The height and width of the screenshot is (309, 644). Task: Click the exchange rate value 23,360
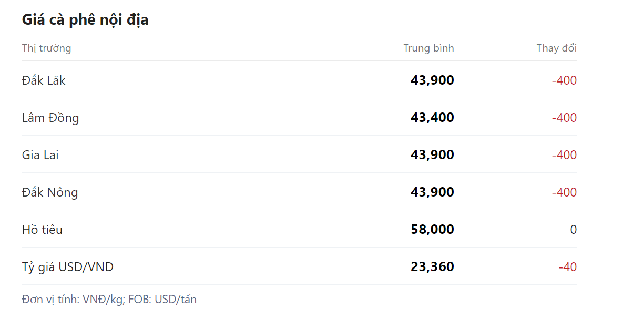pos(432,267)
